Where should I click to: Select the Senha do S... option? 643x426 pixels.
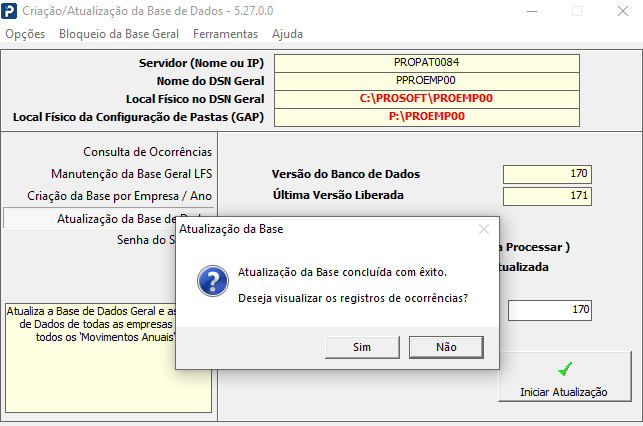pyautogui.click(x=146, y=240)
